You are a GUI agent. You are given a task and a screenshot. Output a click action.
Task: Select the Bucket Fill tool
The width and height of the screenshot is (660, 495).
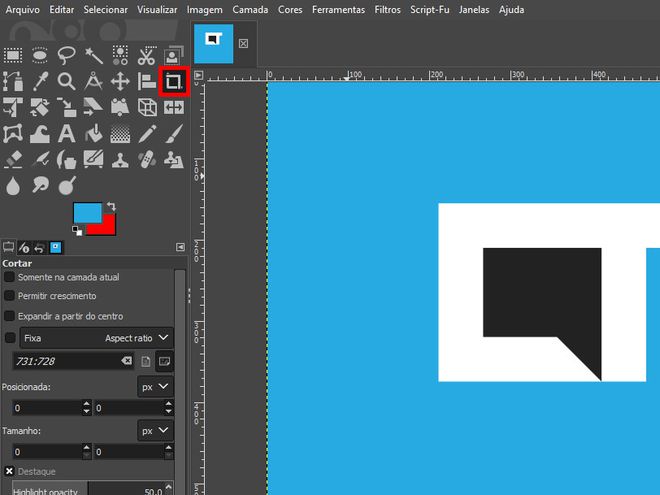[x=93, y=134]
